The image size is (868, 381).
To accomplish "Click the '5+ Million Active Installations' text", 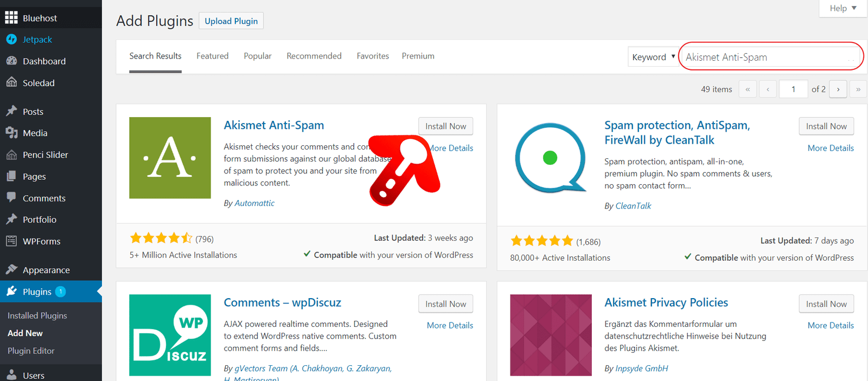I will click(183, 255).
